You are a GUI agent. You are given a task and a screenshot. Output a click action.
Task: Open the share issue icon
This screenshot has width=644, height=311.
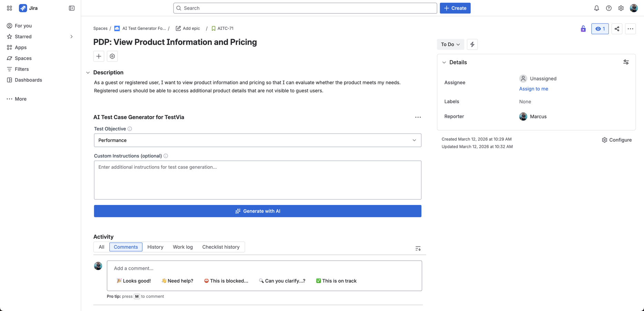617,29
